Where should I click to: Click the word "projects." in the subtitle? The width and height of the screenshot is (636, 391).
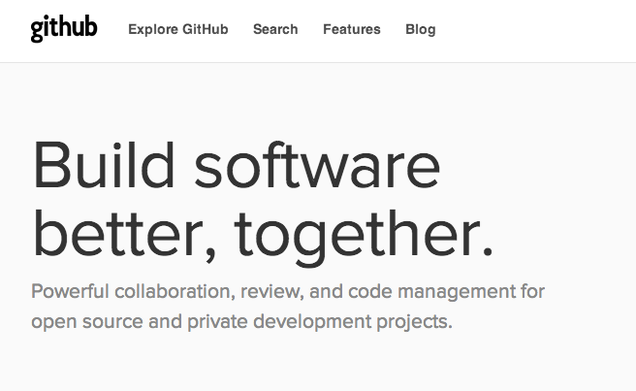coord(415,322)
